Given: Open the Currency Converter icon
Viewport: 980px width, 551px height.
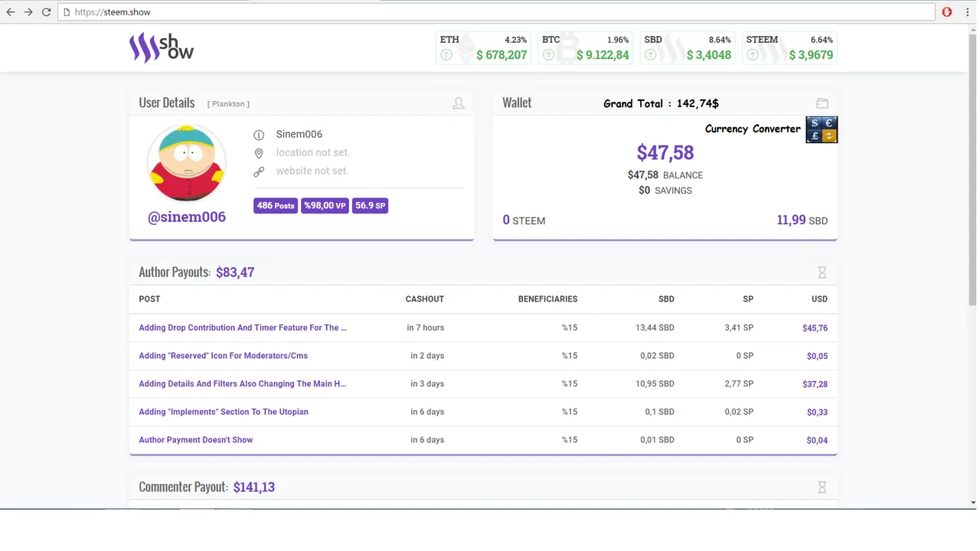Looking at the screenshot, I should (822, 129).
